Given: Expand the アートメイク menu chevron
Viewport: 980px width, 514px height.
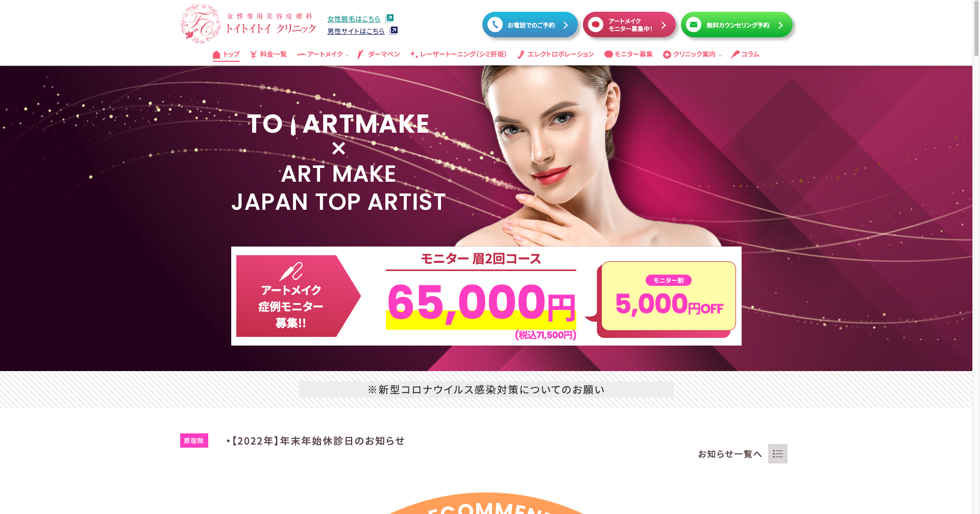Looking at the screenshot, I should click(x=347, y=55).
